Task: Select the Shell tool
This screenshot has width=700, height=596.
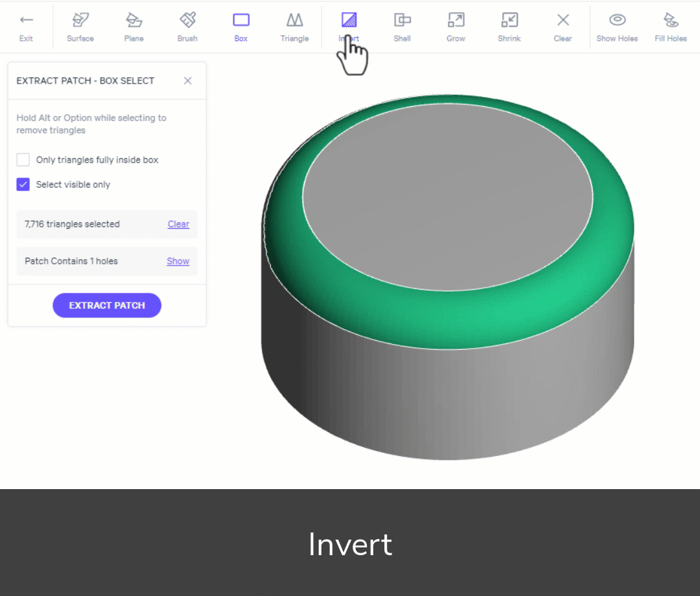Action: 402,27
